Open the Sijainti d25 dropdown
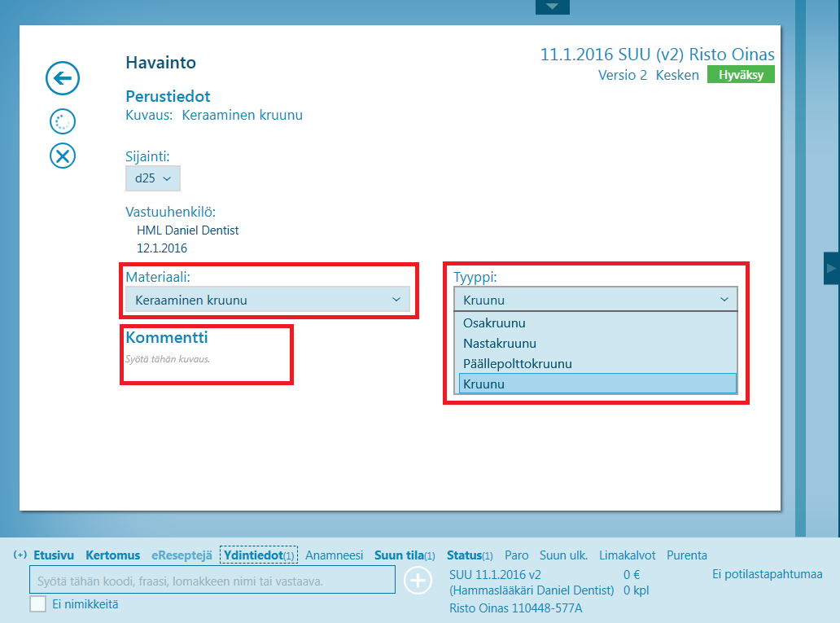 point(153,178)
